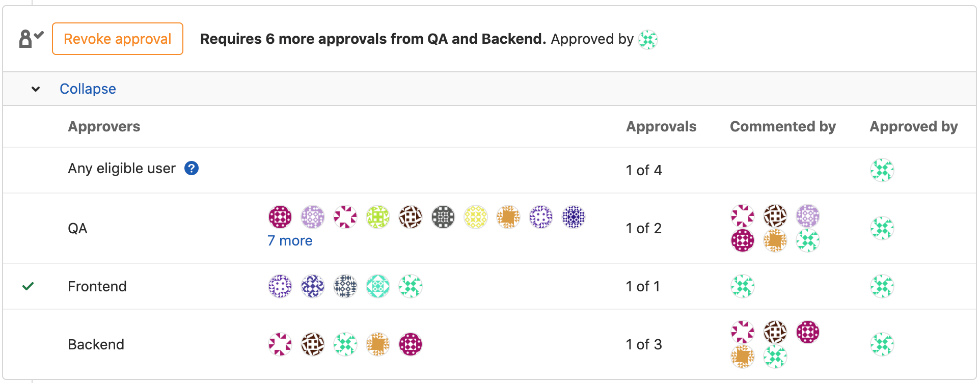Click the pink avatar commenting on QA
This screenshot has height=383, width=980.
point(742,216)
